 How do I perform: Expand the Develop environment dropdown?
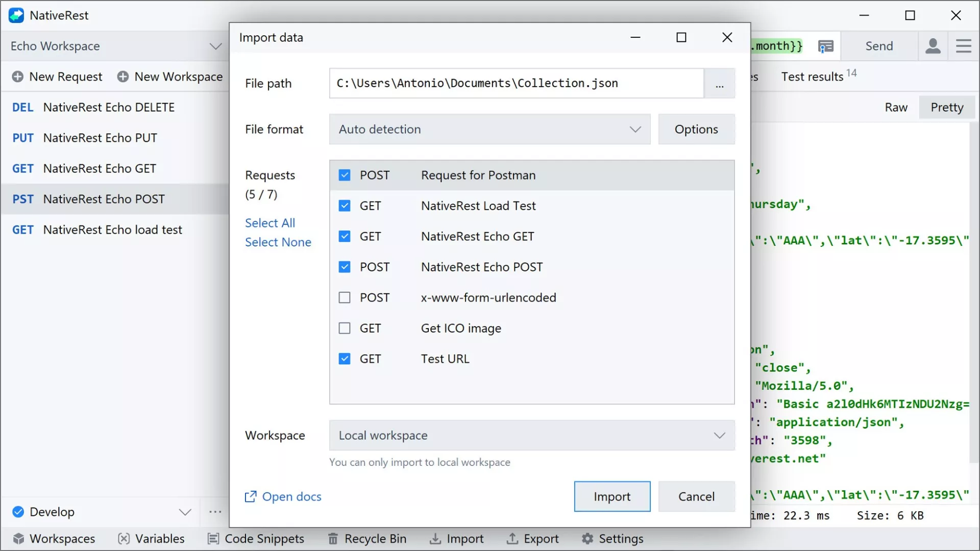185,512
